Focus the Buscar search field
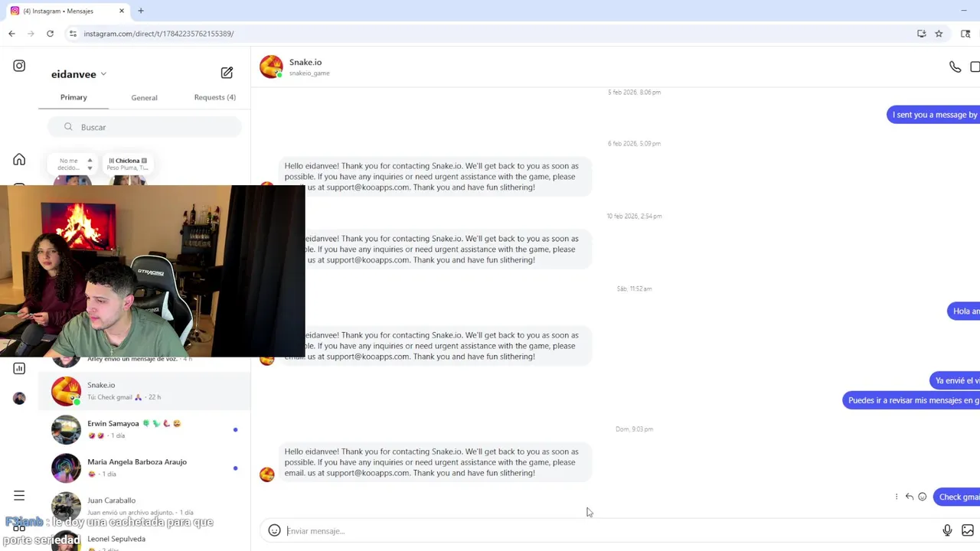980x551 pixels. pyautogui.click(x=144, y=127)
